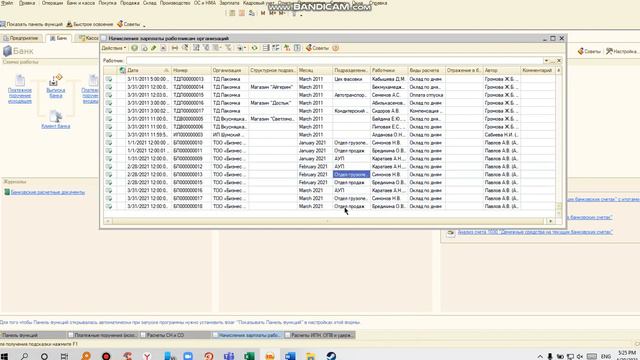Switch to the Банк tab
This screenshot has width=640, height=360.
click(58, 38)
